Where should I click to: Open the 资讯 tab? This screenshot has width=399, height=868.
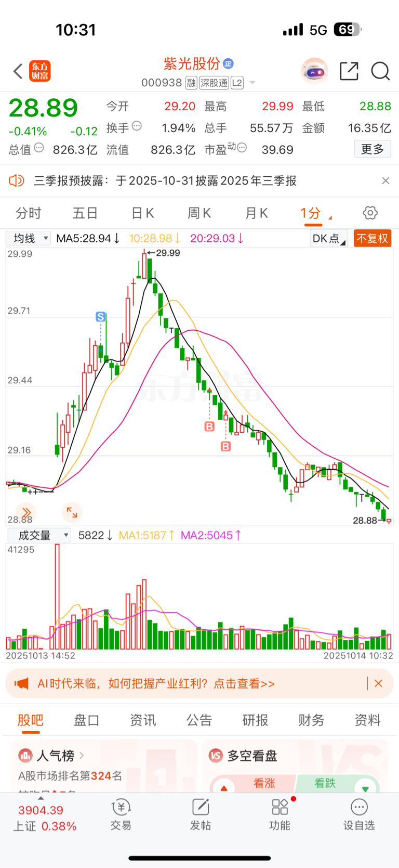tap(143, 720)
